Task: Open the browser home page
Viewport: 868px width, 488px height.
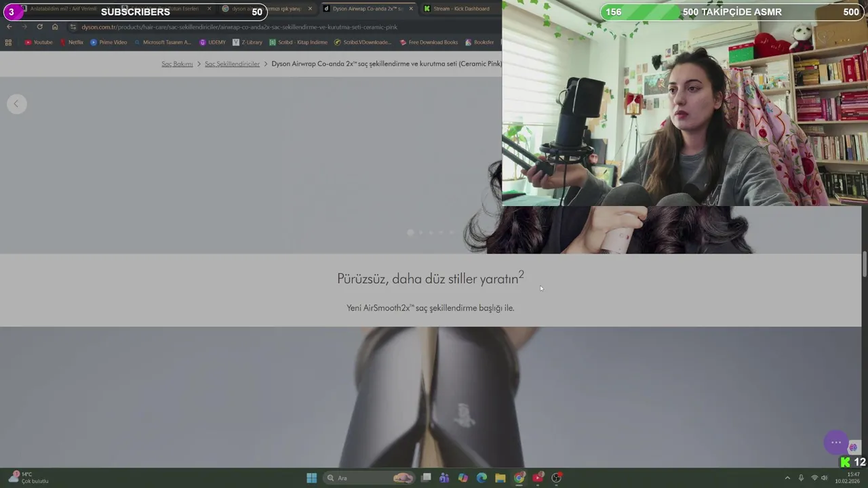Action: coord(55,27)
